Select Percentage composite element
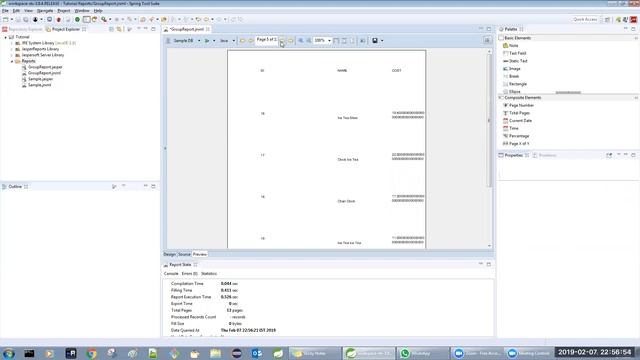The image size is (640, 360). 516,136
